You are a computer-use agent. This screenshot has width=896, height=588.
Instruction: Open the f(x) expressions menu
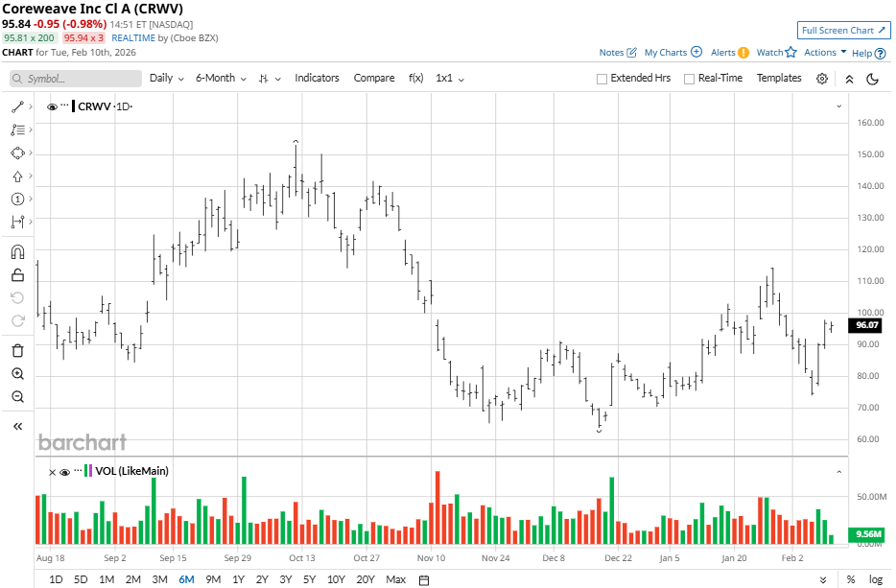pos(416,79)
